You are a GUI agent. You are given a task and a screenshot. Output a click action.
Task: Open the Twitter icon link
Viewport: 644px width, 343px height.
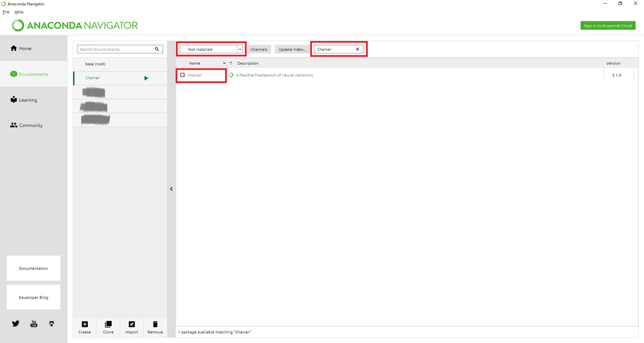point(16,324)
